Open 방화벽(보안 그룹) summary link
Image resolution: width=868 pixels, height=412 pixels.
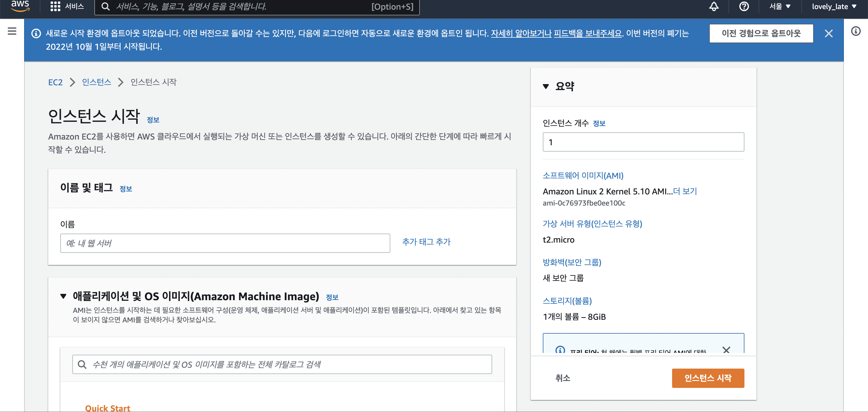tap(572, 262)
